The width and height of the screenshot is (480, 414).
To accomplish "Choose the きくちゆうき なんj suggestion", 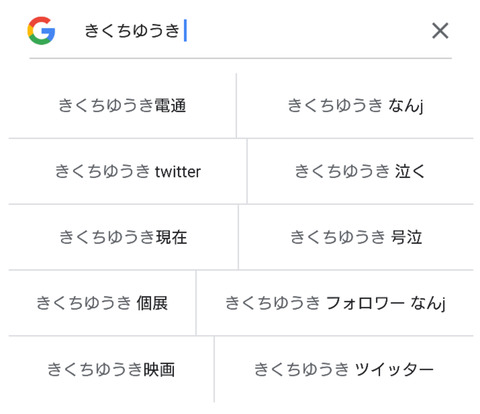I will coord(355,105).
